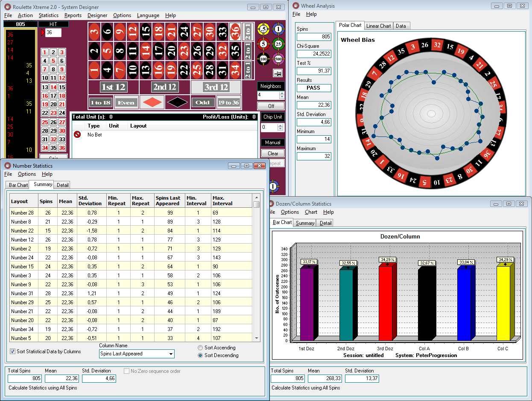Switch to Data tab in Wheel Analysis
The image size is (532, 401).
tap(401, 26)
